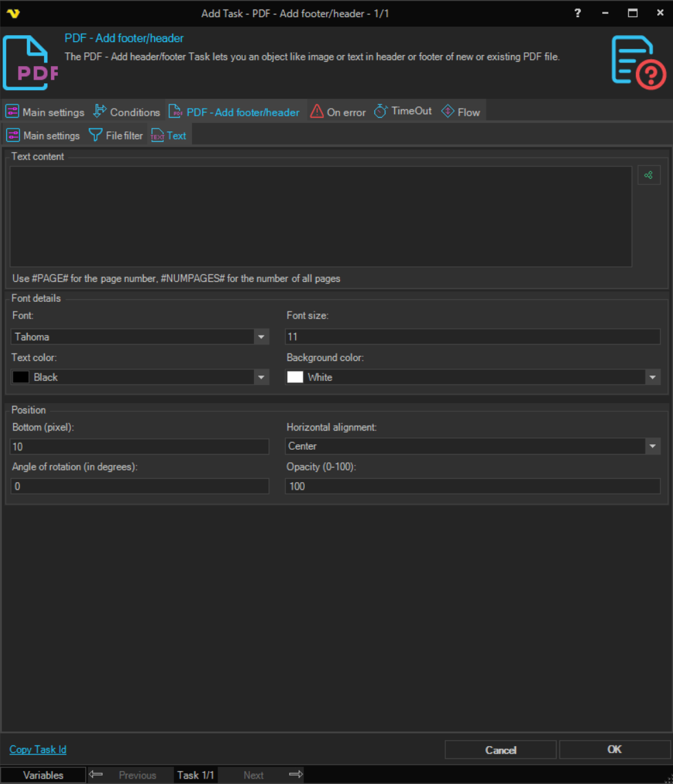Click the Conditions tab branch icon
673x784 pixels.
pos(100,111)
